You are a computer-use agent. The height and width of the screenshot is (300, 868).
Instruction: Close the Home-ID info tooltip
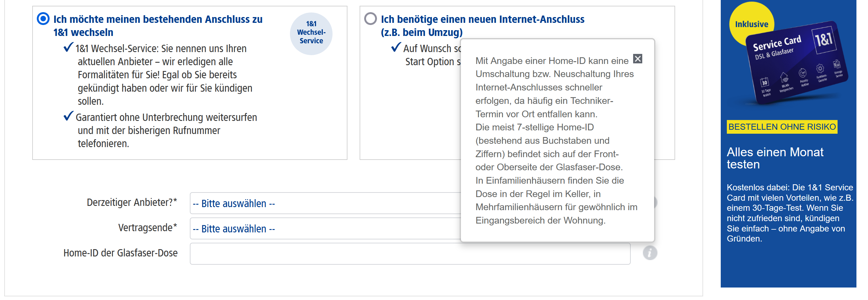pyautogui.click(x=637, y=59)
